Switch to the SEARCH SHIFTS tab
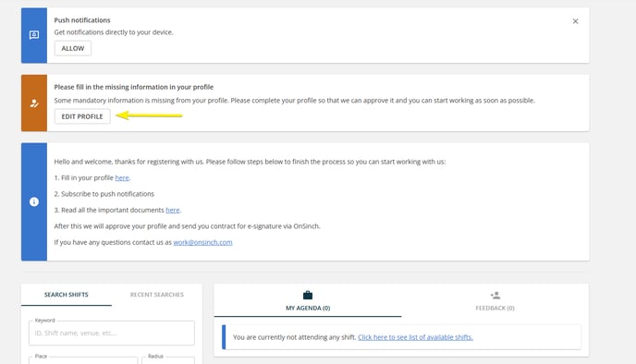This screenshot has height=364, width=636. (67, 295)
